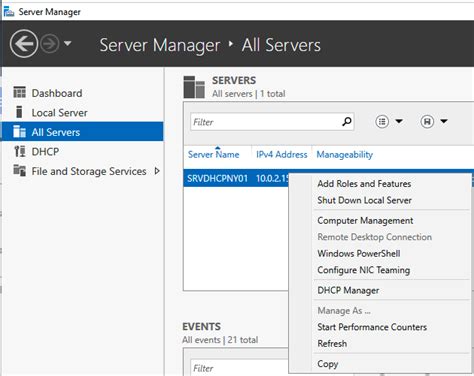Click the saved queries disk icon
Screen dimensions: 474x376
point(427,122)
